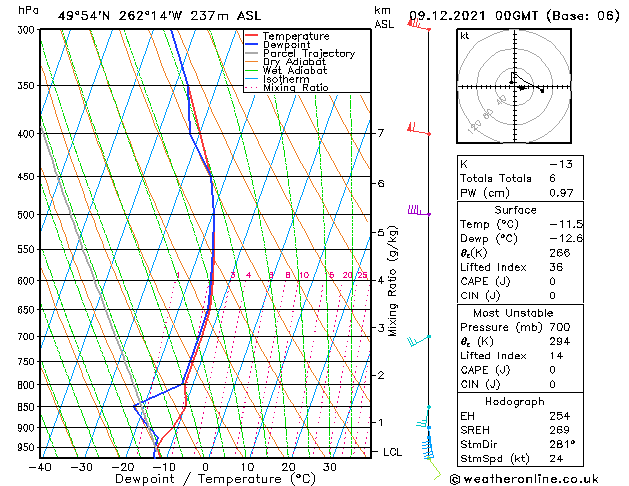The height and width of the screenshot is (486, 629).
Task: Click the 7 km altitude label
Action: (x=381, y=133)
